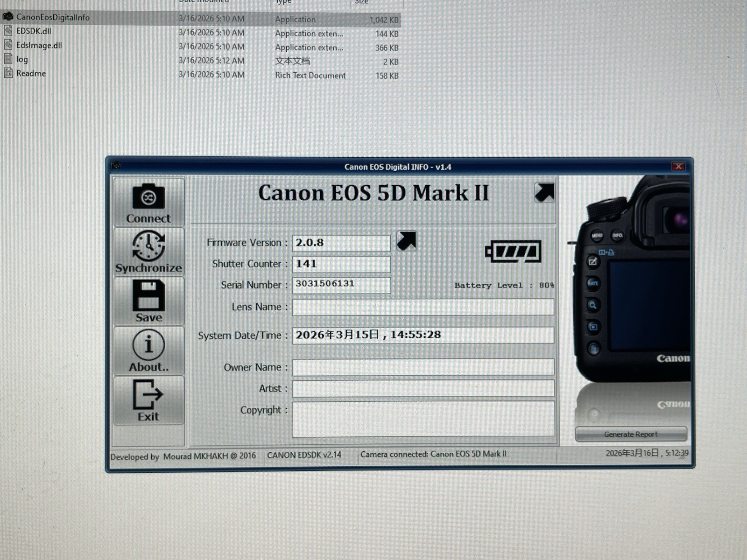Image resolution: width=747 pixels, height=560 pixels.
Task: Click the "3/16/2026 5:12 AM" date of log
Action: click(x=211, y=61)
